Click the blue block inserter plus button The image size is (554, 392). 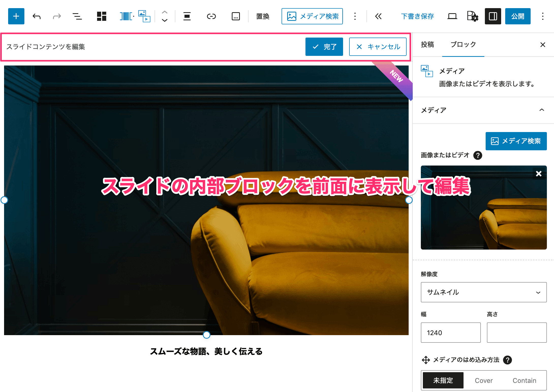click(16, 16)
